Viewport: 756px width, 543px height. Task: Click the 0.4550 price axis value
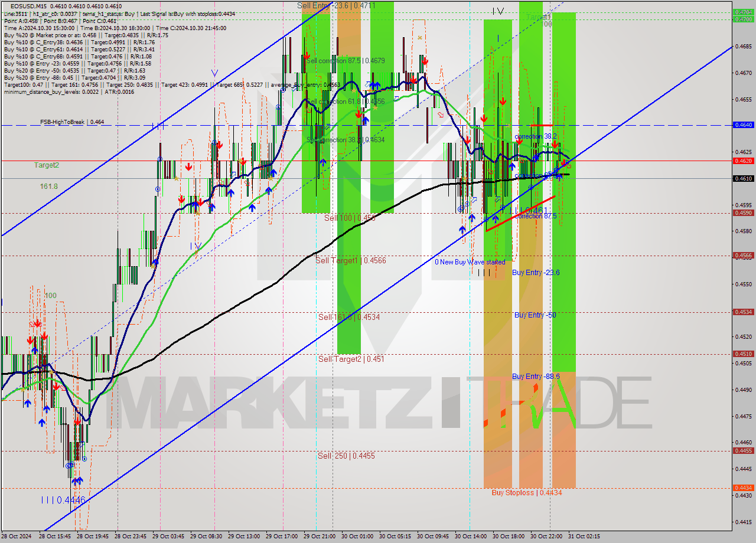pos(743,284)
